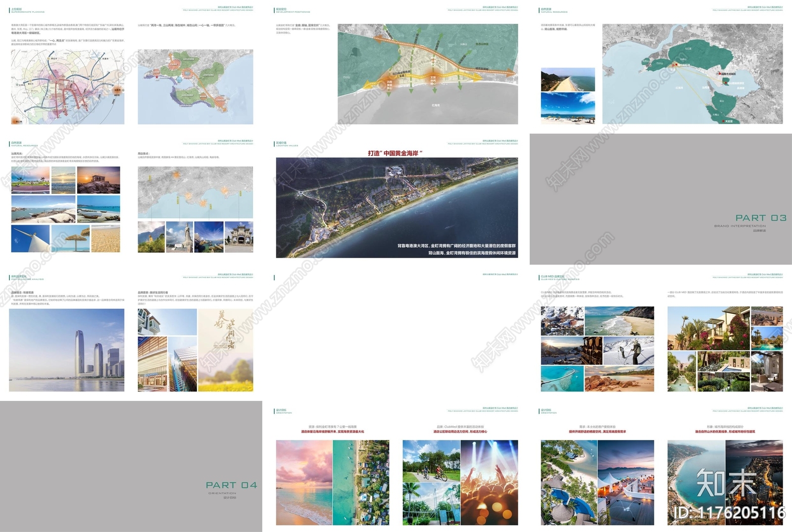The width and height of the screenshot is (792, 532).
Task: Select the wind turbine blue sky photo
Action: click(x=30, y=239)
